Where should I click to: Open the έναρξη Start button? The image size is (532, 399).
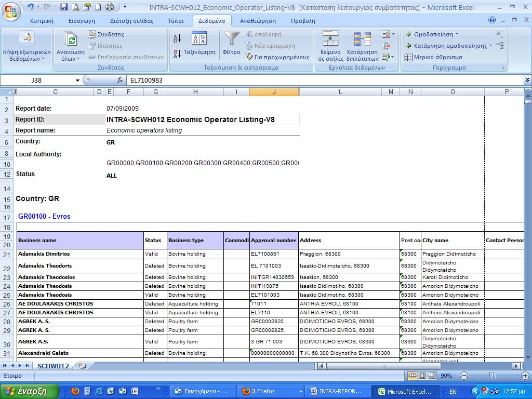coord(30,391)
